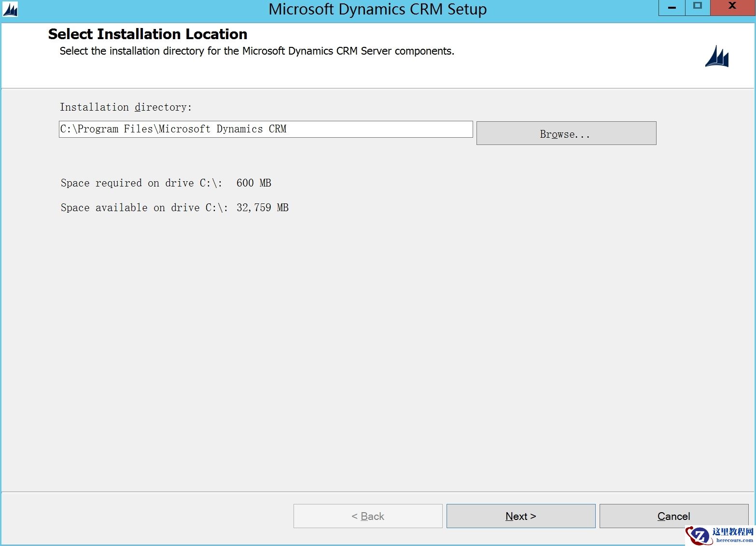756x546 pixels.
Task: Open the Browse dialog for installation directory
Action: tap(565, 133)
